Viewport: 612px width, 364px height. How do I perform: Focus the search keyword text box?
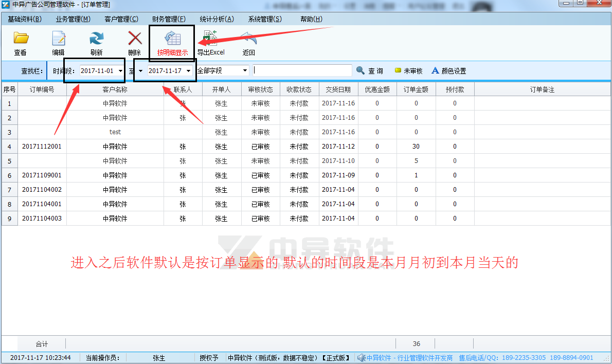coord(302,70)
